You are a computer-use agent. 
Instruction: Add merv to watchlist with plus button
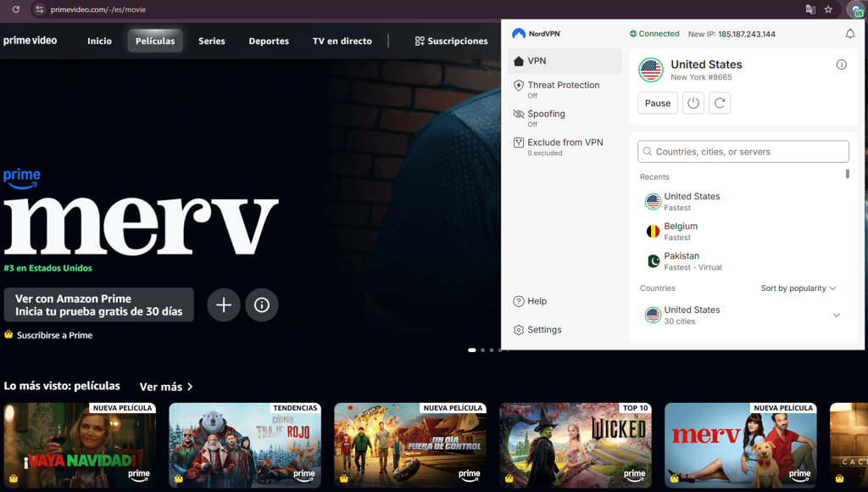pos(224,305)
